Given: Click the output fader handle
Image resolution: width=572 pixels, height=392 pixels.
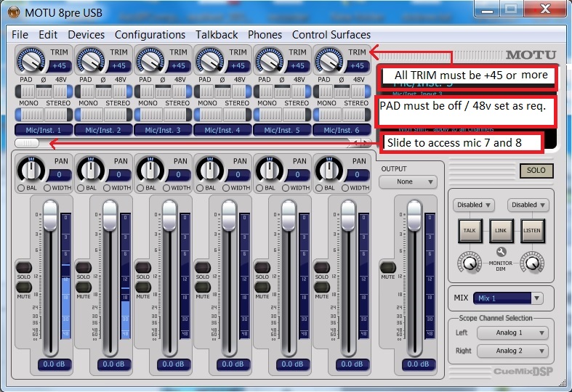Looking at the screenshot, I should click(x=414, y=215).
